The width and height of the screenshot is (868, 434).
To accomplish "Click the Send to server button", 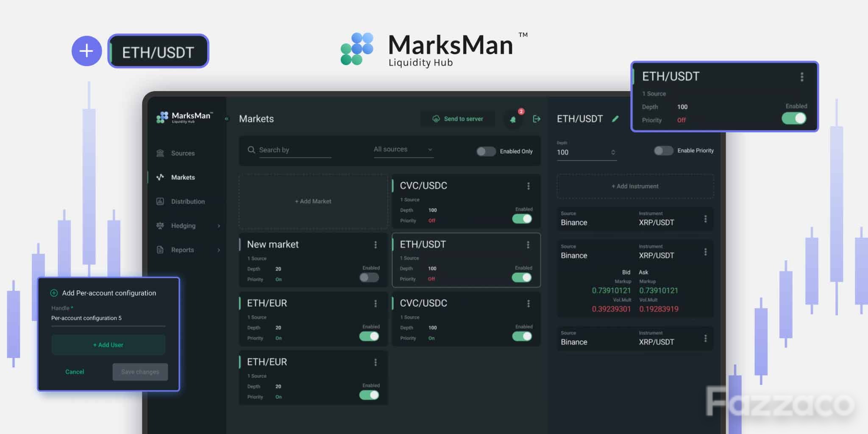I will pos(458,119).
